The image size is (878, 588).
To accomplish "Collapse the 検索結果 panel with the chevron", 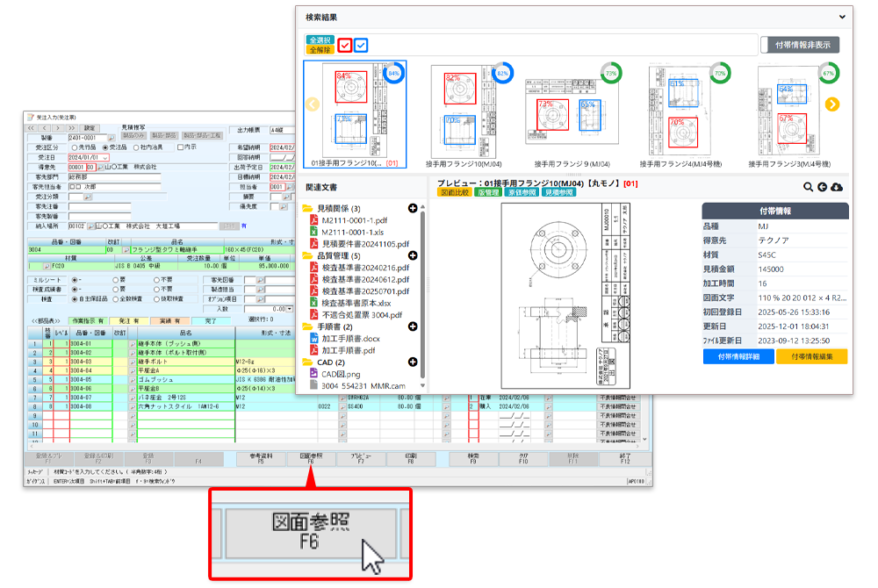I will (x=842, y=17).
